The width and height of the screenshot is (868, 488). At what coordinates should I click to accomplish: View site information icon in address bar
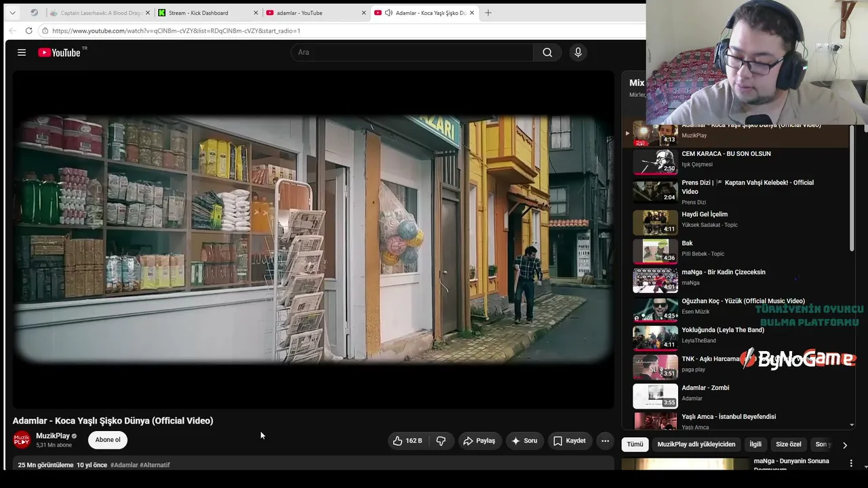(x=45, y=30)
